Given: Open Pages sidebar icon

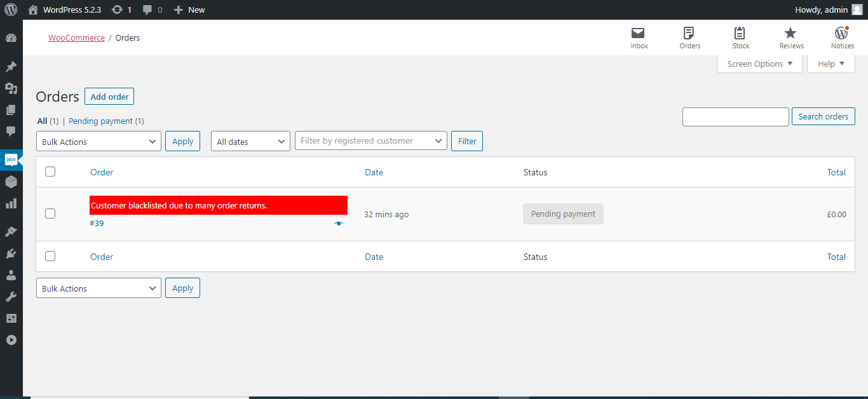Looking at the screenshot, I should [x=11, y=110].
